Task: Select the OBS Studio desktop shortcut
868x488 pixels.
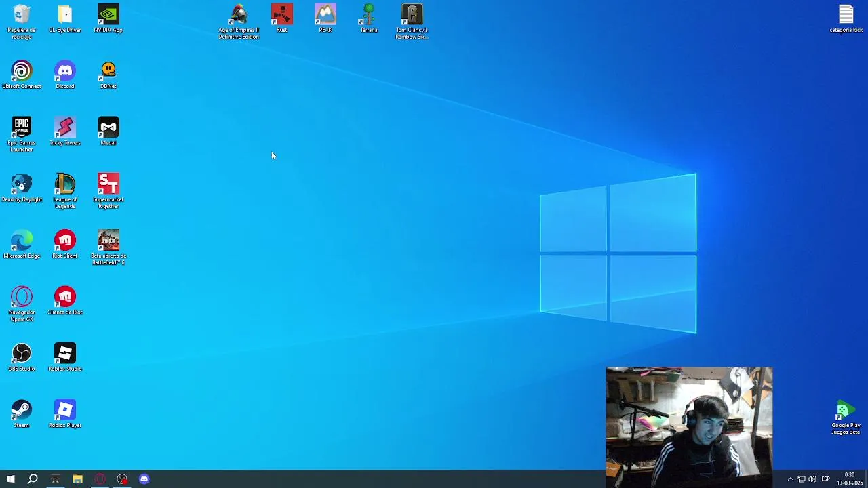Action: 22,357
